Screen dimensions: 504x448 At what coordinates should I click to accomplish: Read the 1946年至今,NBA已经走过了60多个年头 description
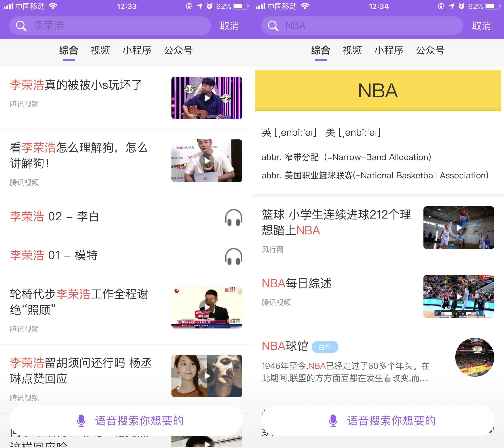click(x=346, y=372)
